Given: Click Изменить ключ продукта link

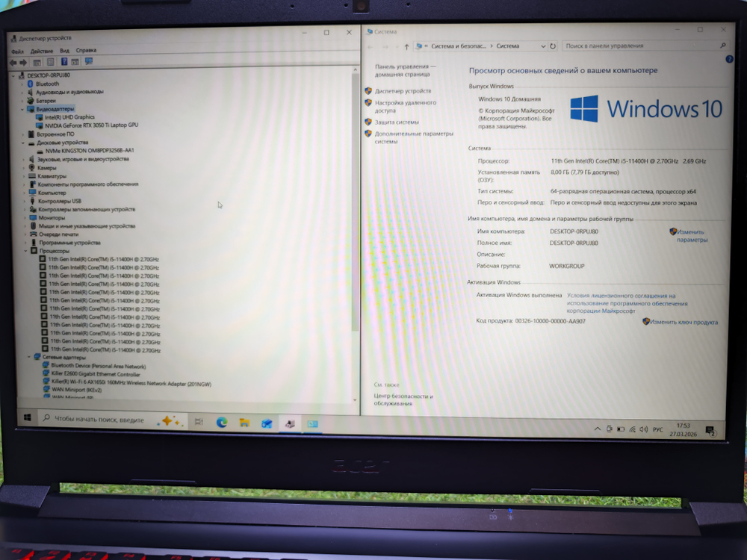Looking at the screenshot, I should (x=684, y=323).
